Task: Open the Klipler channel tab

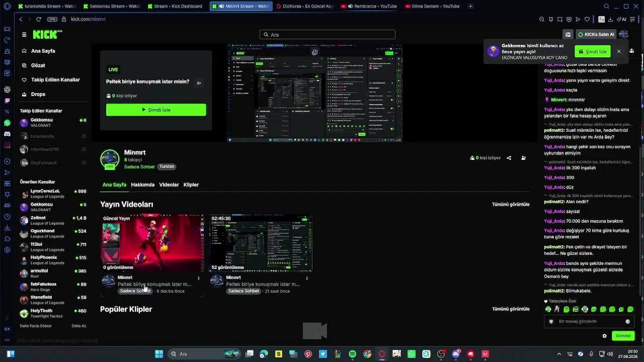Action: click(191, 185)
